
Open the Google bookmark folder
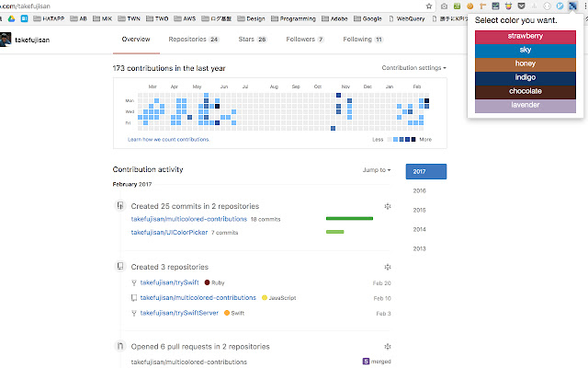367,18
